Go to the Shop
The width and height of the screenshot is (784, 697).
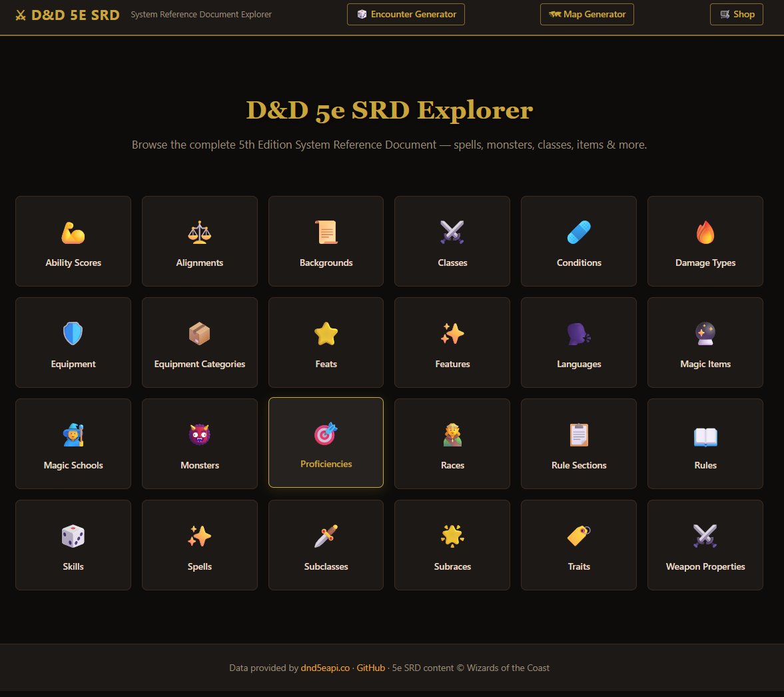click(x=736, y=14)
